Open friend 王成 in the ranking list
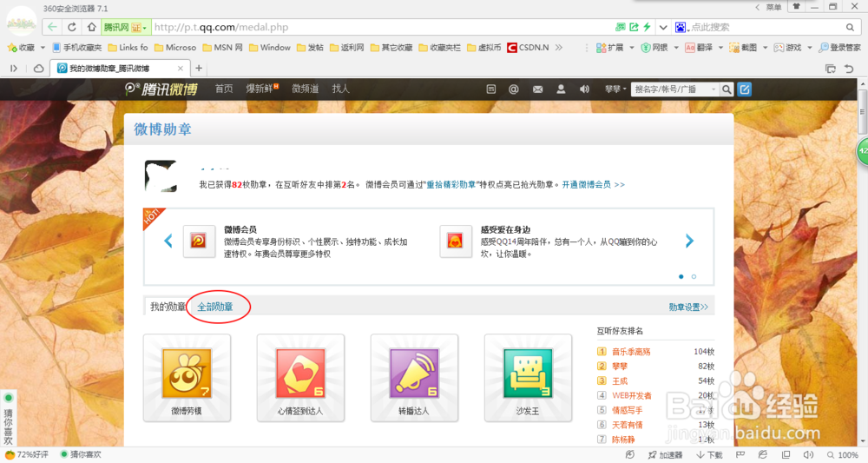 (620, 381)
